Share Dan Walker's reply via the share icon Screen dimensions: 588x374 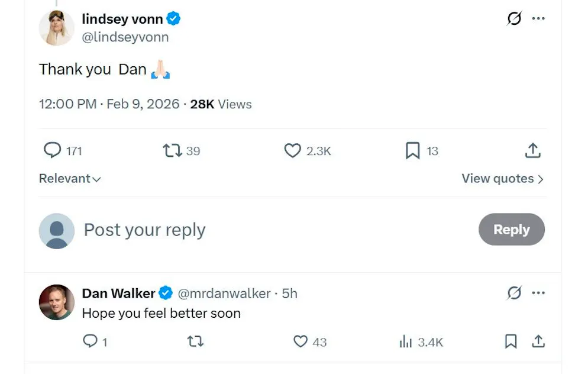[538, 341]
